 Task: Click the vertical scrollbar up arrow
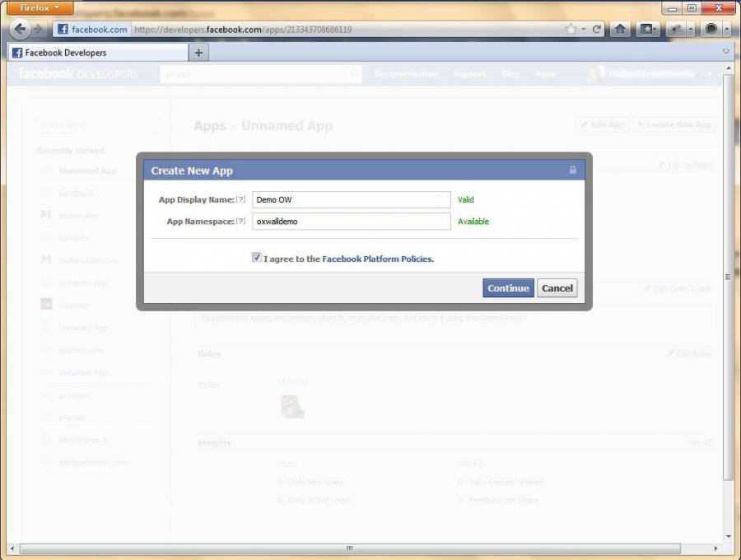[729, 68]
